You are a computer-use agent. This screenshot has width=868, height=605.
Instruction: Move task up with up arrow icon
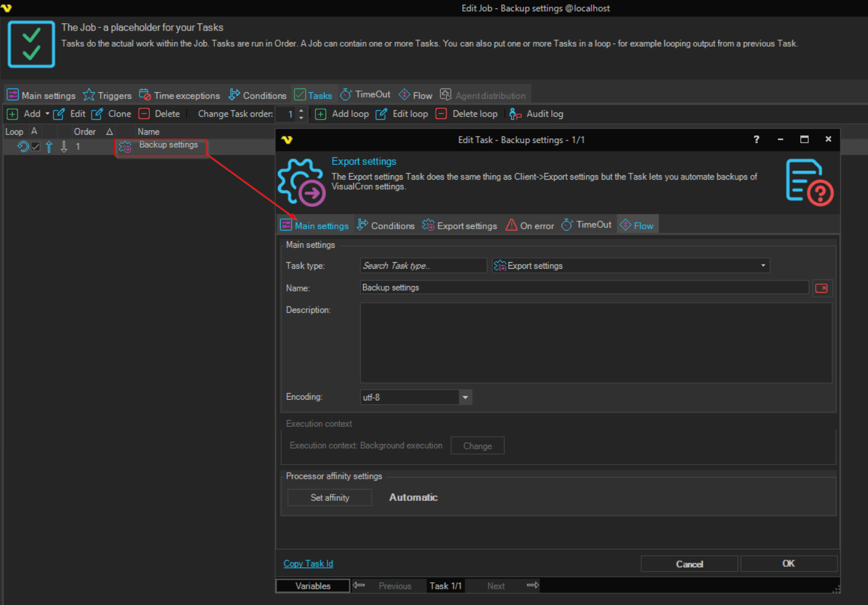49,147
